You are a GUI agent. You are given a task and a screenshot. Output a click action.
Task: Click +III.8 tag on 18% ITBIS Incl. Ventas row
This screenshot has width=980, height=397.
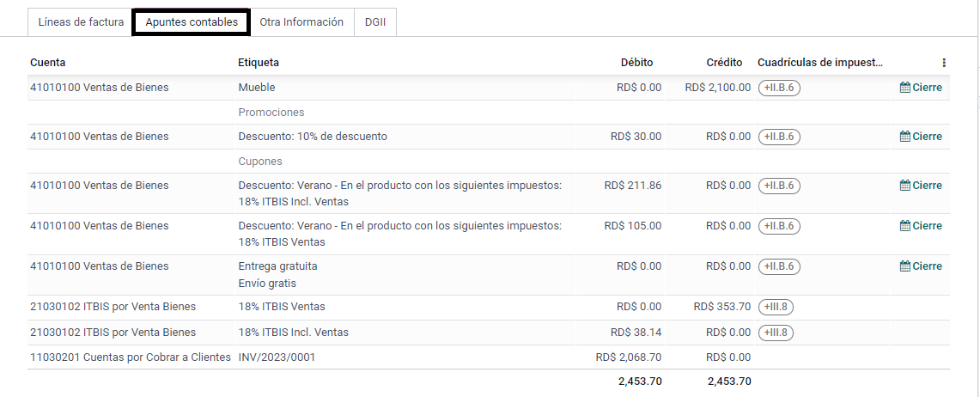pos(776,333)
